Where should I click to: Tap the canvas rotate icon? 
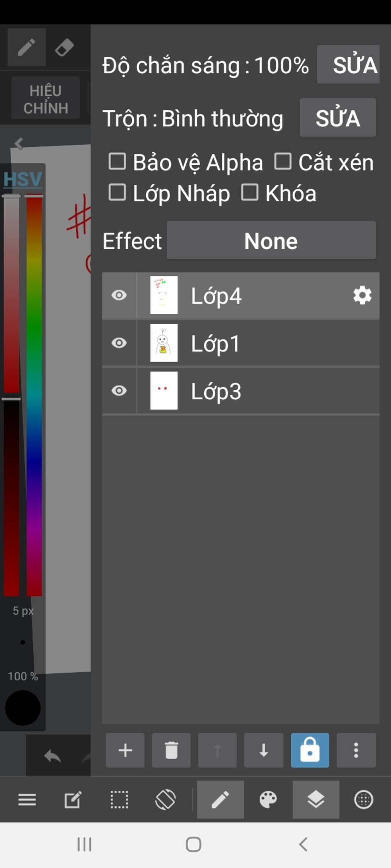coord(165,799)
